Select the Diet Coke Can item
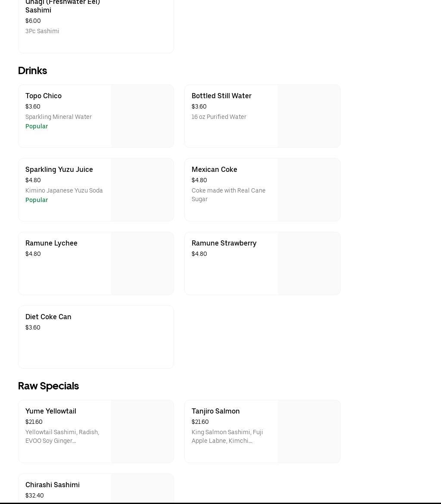 pyautogui.click(x=48, y=317)
